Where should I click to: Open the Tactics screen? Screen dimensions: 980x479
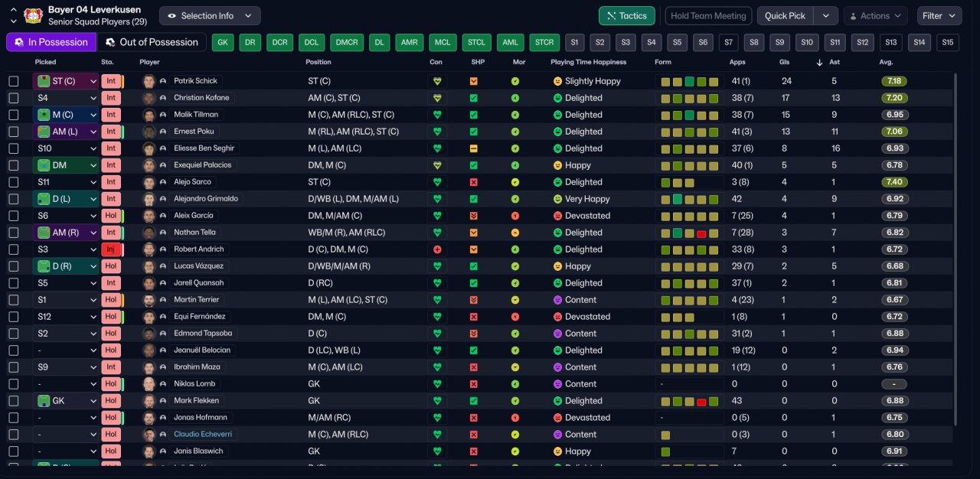click(x=627, y=16)
